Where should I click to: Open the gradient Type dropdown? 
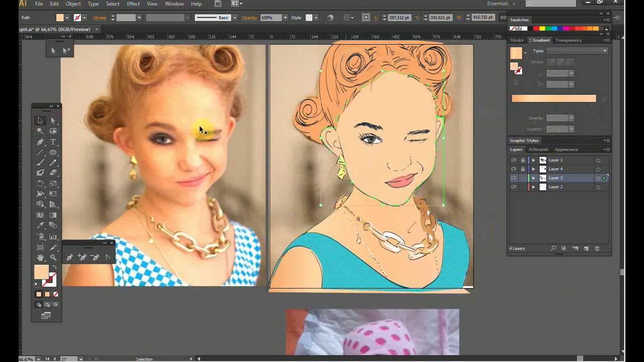pos(577,51)
